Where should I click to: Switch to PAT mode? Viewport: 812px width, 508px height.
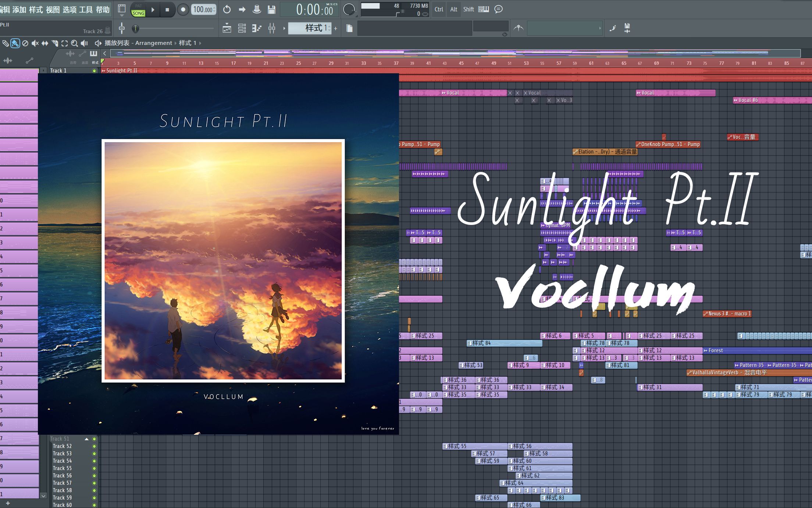[x=138, y=6]
